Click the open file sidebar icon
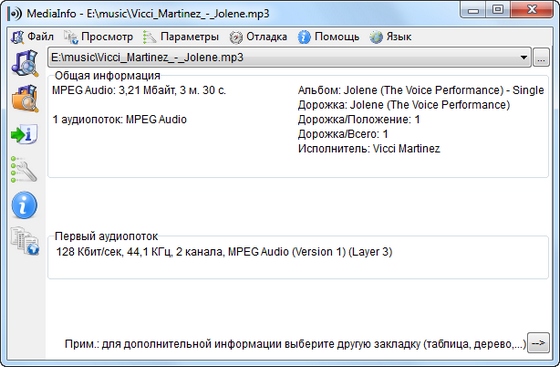The height and width of the screenshot is (367, 560). coord(25,63)
